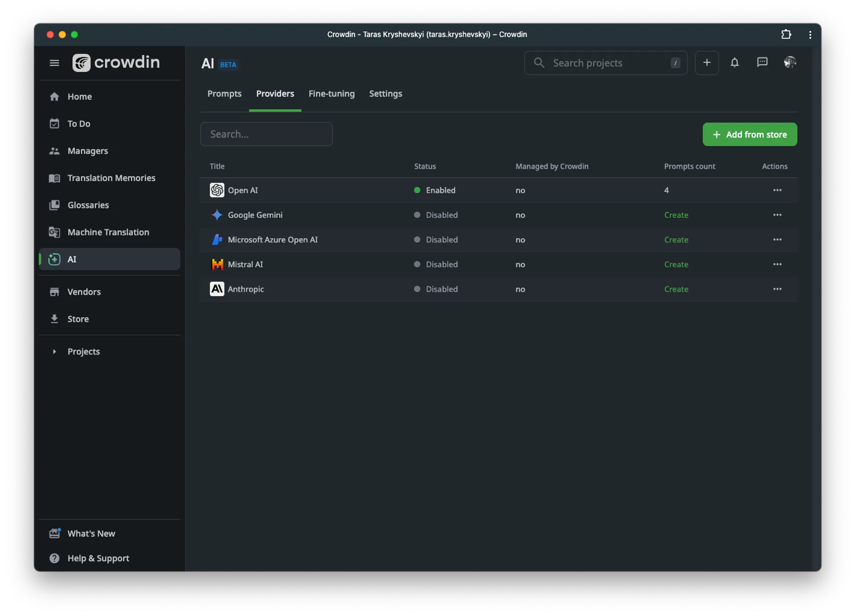
Task: Click the Disabled status of Google Gemini
Action: [436, 215]
